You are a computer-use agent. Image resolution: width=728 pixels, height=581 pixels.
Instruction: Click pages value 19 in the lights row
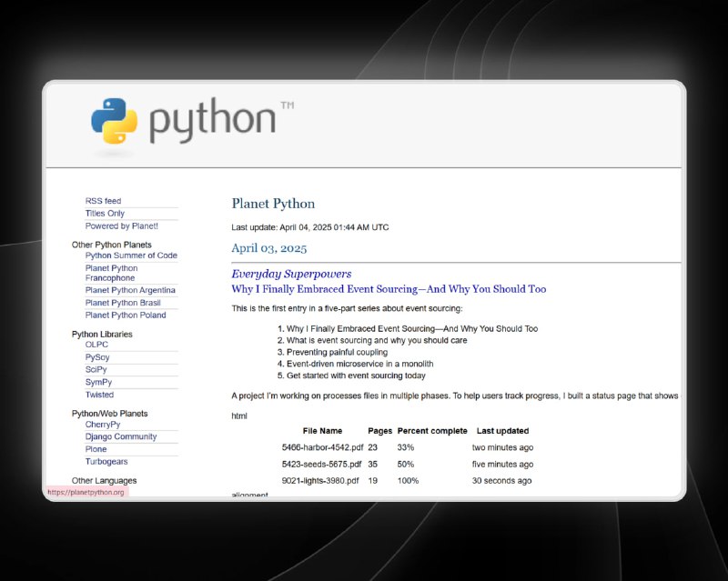(x=372, y=481)
